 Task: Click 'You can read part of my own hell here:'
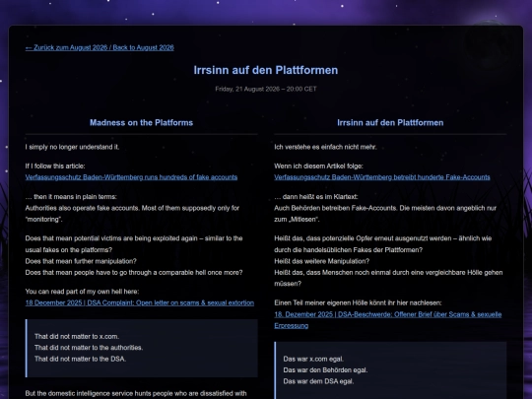click(x=82, y=292)
